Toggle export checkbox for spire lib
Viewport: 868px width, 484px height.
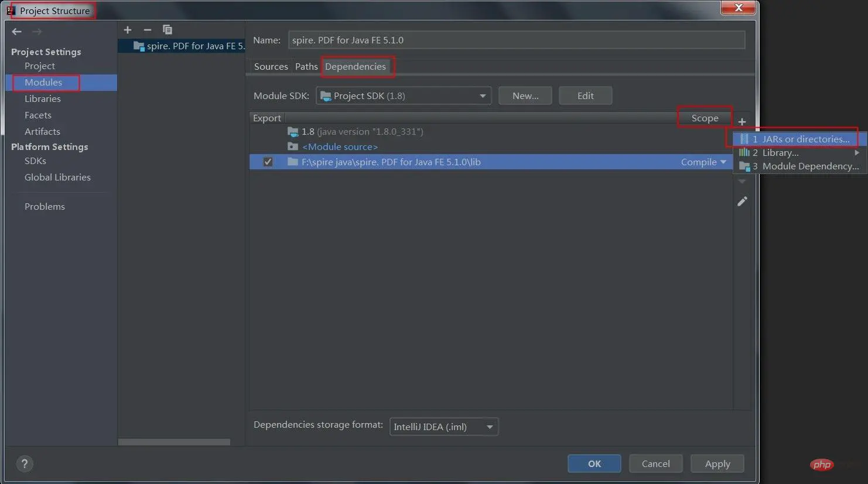click(268, 162)
